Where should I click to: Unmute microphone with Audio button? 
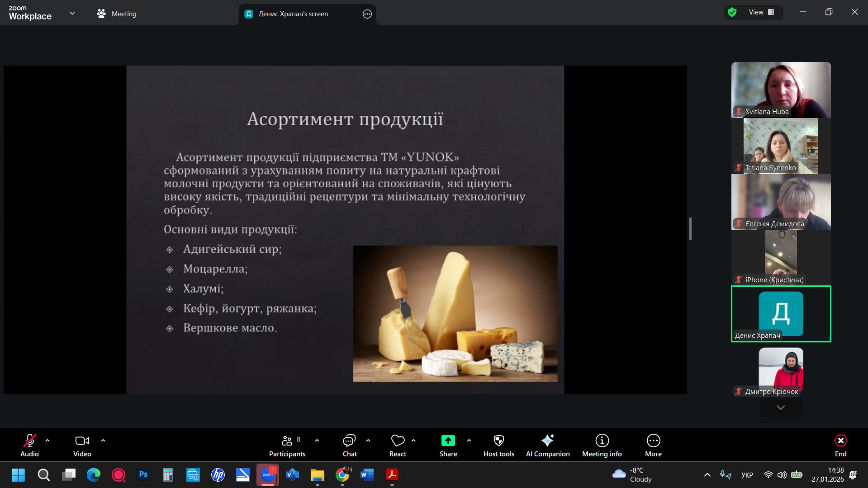click(x=29, y=445)
